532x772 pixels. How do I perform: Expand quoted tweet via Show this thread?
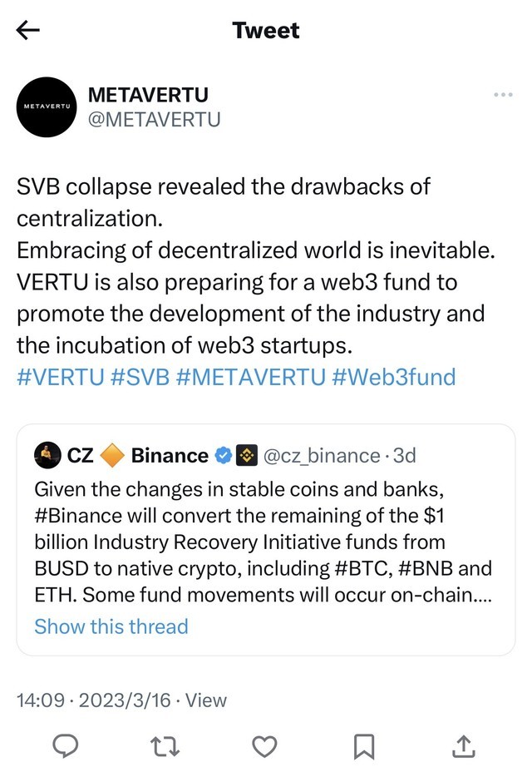111,626
